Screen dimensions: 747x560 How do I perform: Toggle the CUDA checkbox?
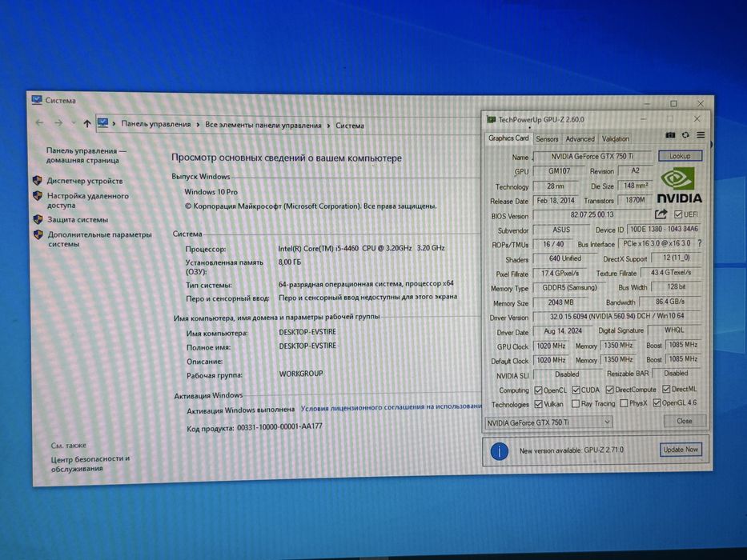coord(576,390)
